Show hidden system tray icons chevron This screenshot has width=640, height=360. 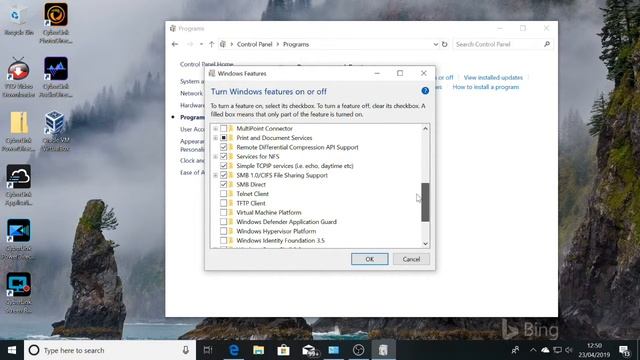pyautogui.click(x=533, y=350)
